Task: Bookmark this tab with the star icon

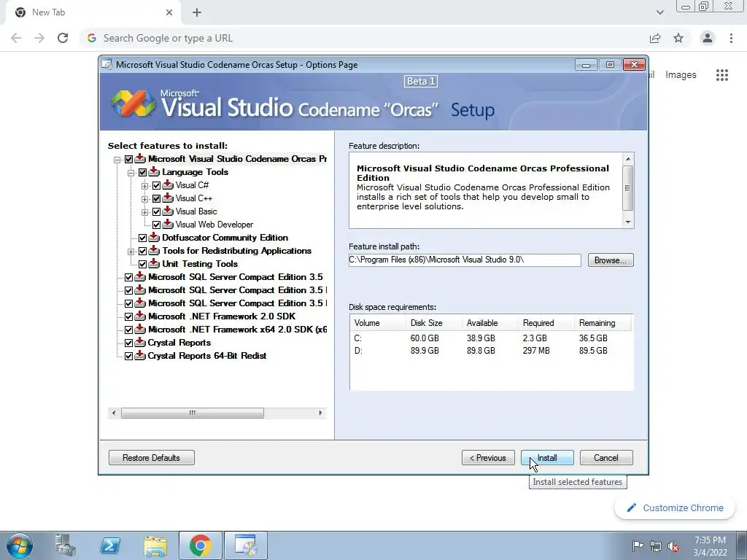Action: (678, 38)
